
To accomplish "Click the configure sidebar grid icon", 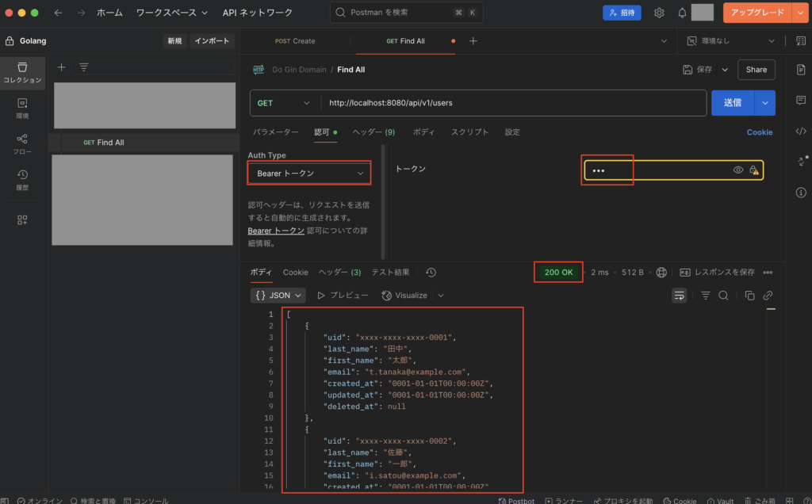I will (22, 220).
